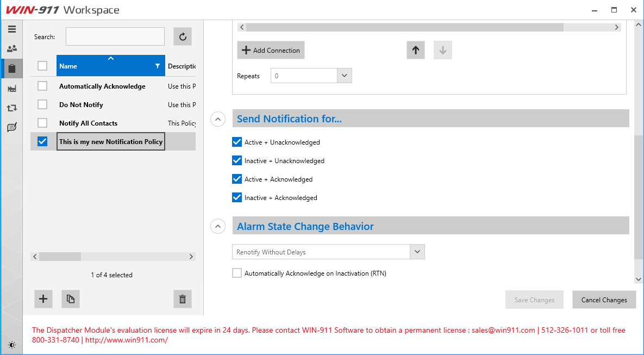Screen dimensions: 644x355
Task: Select the Do Not Notify policy name
Action: click(81, 105)
